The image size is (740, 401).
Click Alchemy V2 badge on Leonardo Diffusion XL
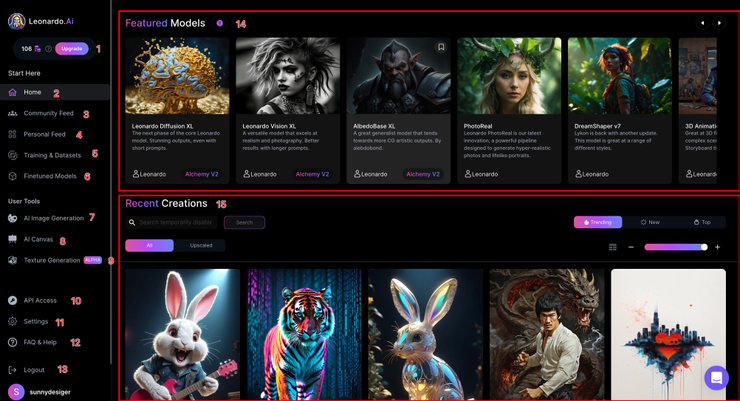[x=202, y=174]
